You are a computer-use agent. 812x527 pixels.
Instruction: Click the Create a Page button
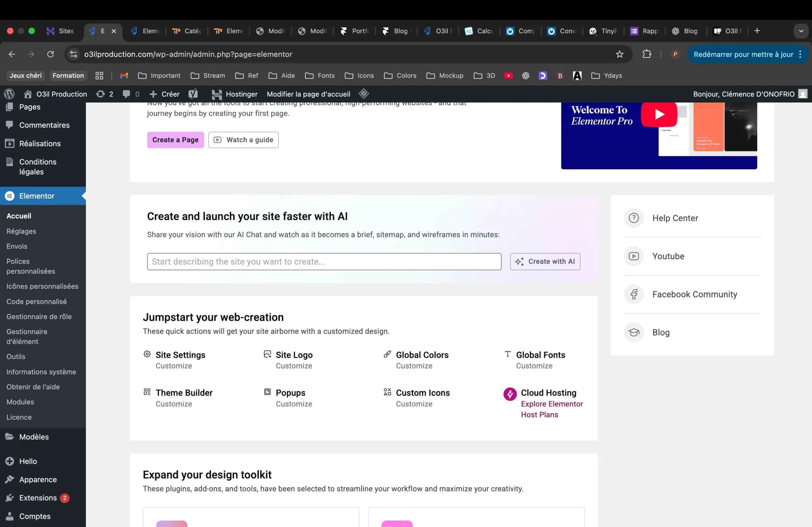click(x=175, y=140)
